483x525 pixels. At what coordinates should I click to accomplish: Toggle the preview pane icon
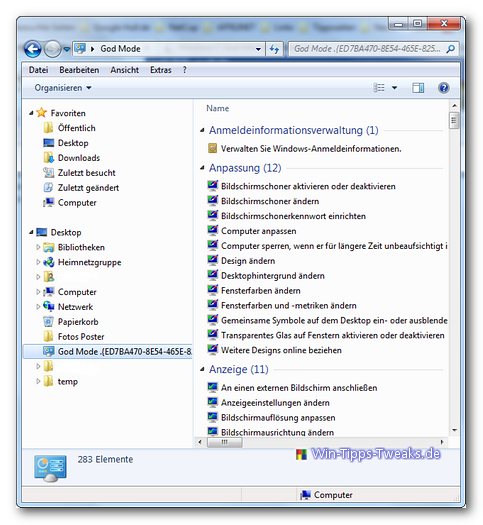tap(418, 88)
